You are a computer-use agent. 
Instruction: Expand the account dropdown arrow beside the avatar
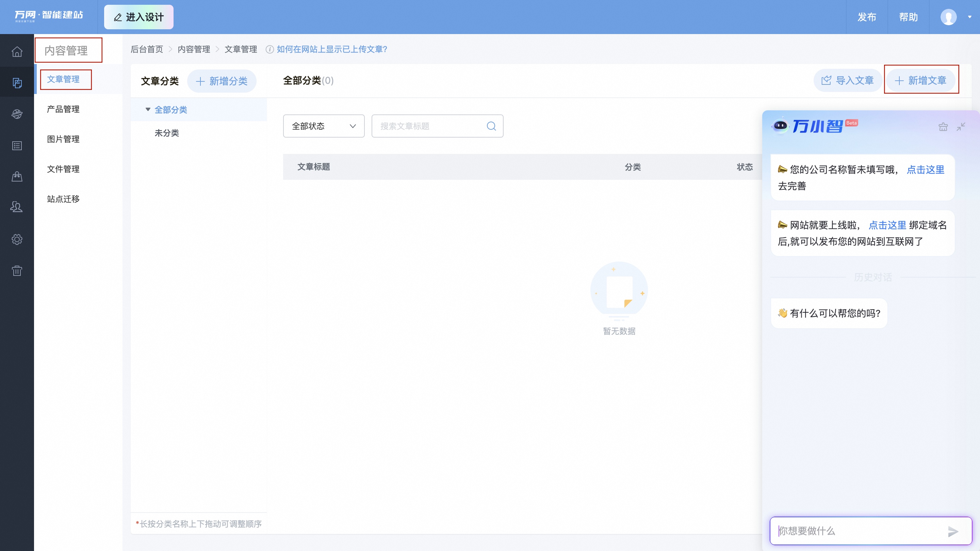coord(969,17)
